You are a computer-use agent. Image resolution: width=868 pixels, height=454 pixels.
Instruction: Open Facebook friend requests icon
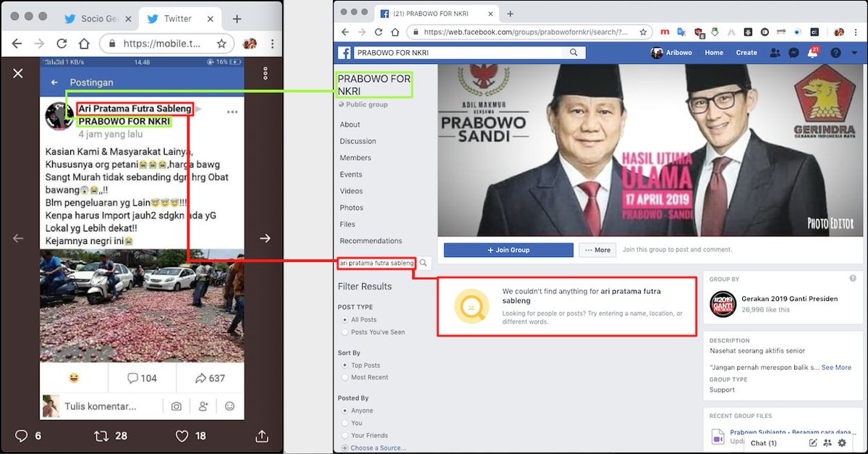775,53
